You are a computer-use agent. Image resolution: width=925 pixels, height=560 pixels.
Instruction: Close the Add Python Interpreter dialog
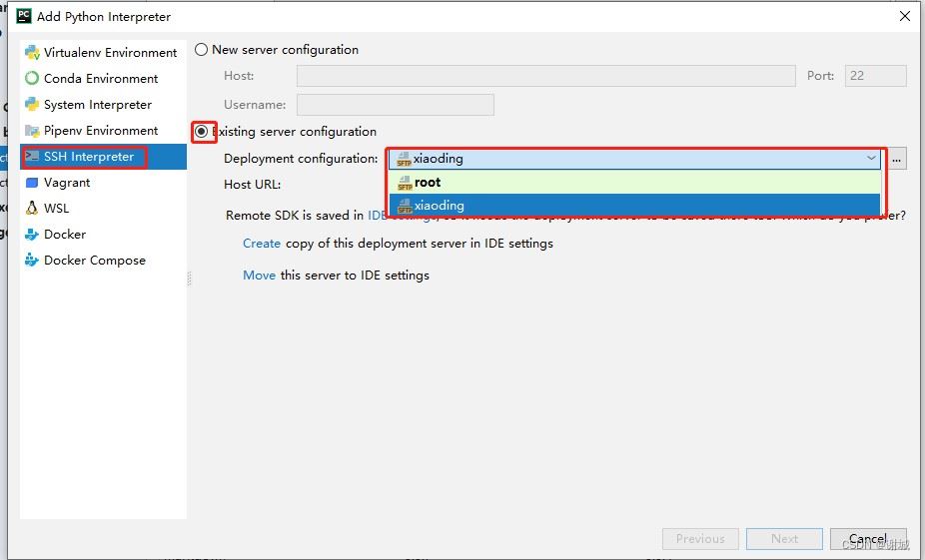coord(905,16)
